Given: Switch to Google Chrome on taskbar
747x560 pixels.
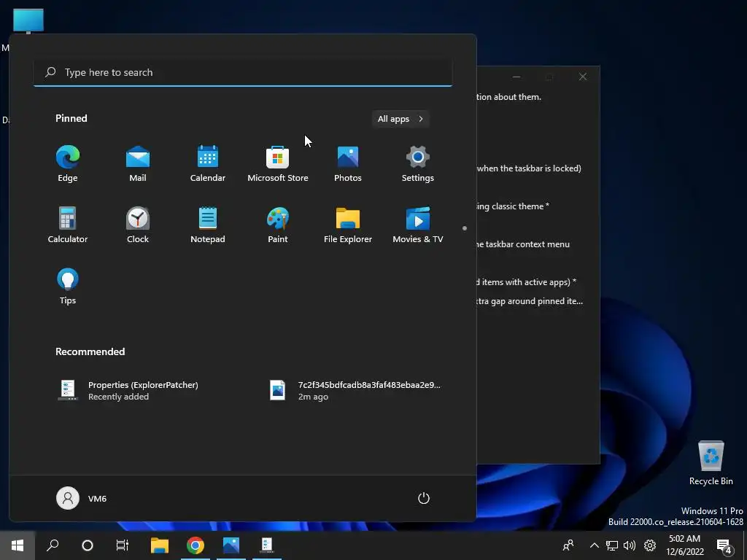Looking at the screenshot, I should point(196,545).
